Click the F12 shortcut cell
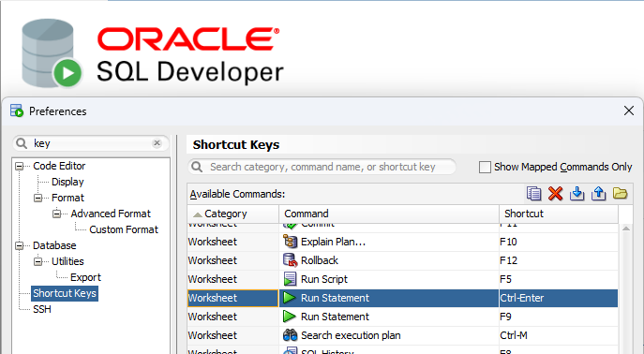 click(559, 260)
